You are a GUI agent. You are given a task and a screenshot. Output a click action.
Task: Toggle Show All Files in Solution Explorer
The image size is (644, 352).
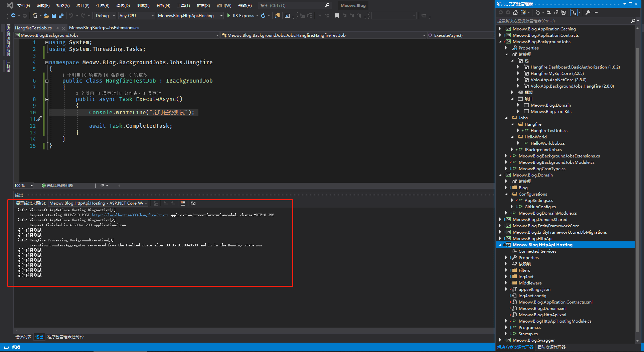pyautogui.click(x=563, y=12)
